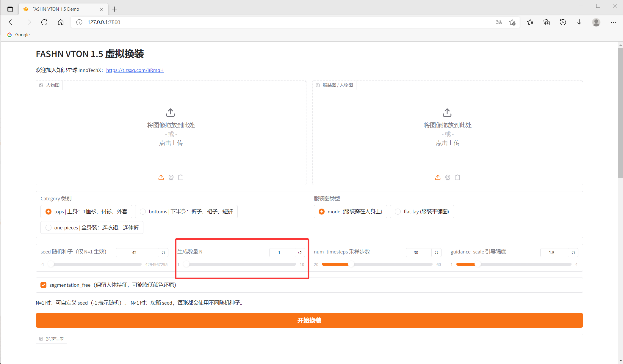Click browser refresh button

point(44,22)
